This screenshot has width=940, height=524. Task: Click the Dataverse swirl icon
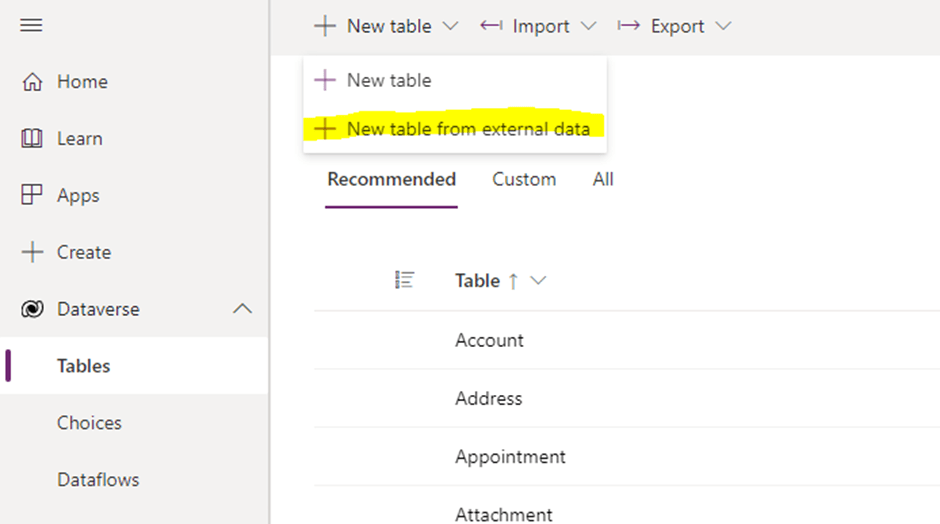[x=32, y=310]
